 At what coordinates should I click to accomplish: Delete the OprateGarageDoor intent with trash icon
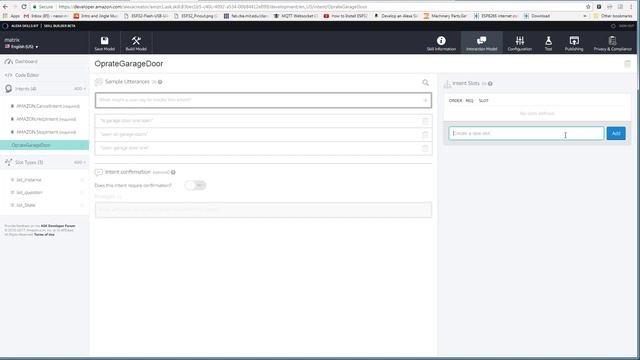[627, 64]
